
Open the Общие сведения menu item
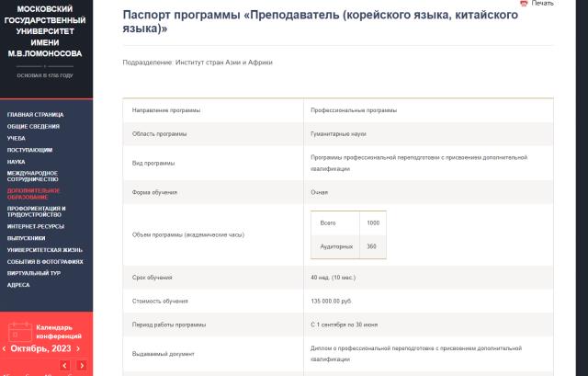[33, 126]
